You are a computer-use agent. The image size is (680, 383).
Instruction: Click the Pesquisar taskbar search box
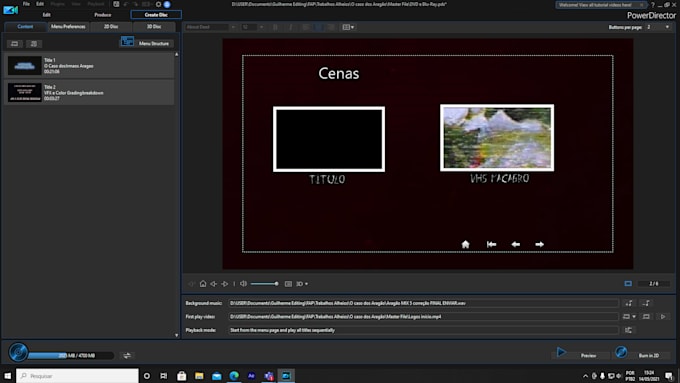77,376
